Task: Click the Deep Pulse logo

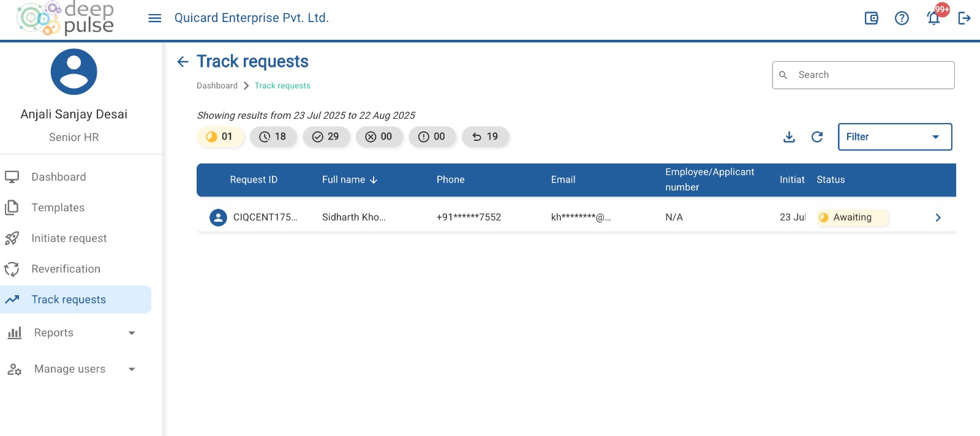Action: pos(66,18)
